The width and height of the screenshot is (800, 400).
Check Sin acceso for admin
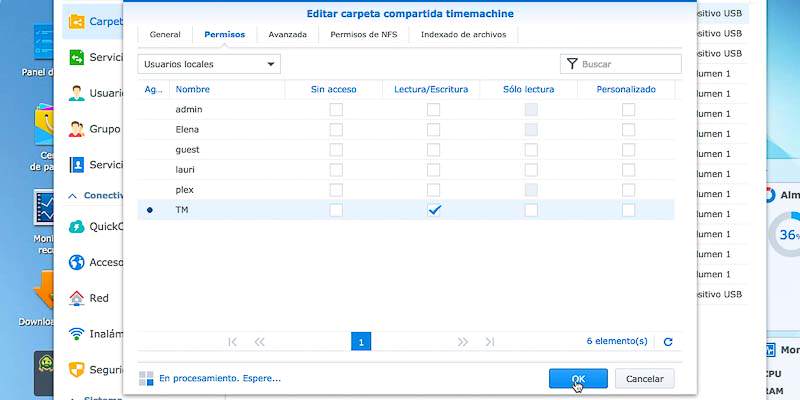pos(336,110)
